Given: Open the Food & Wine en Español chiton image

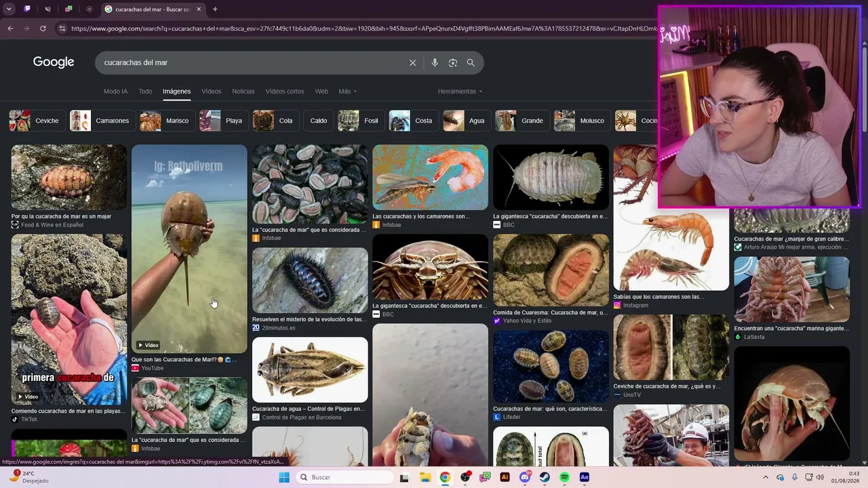Looking at the screenshot, I should pos(68,177).
